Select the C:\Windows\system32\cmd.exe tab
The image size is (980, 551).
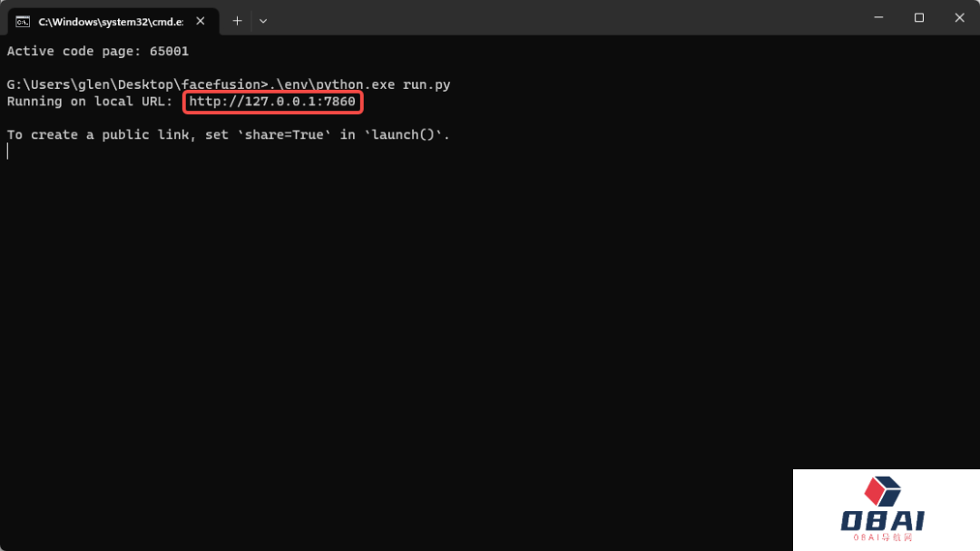109,21
